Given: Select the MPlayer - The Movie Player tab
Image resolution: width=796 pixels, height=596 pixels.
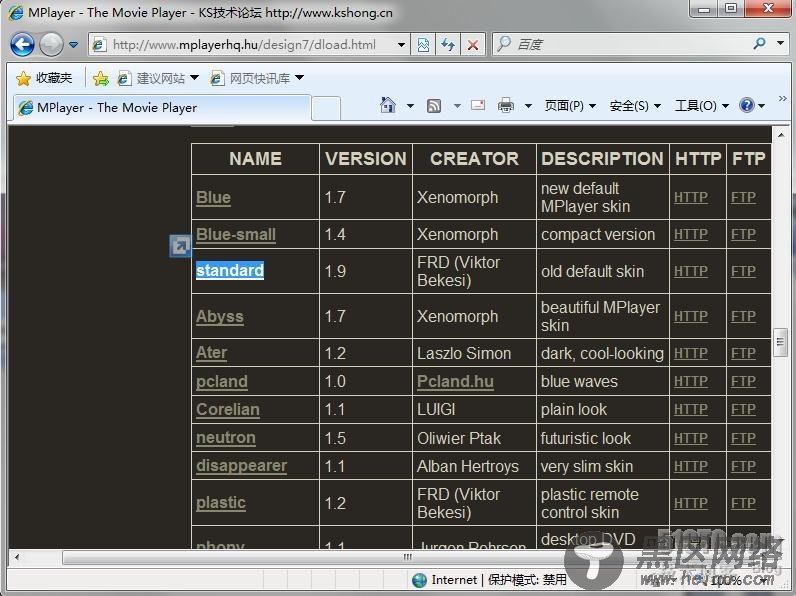Looking at the screenshot, I should tap(161, 108).
